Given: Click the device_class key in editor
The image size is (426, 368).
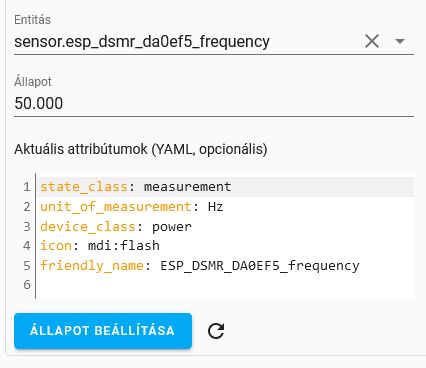Looking at the screenshot, I should point(88,227).
